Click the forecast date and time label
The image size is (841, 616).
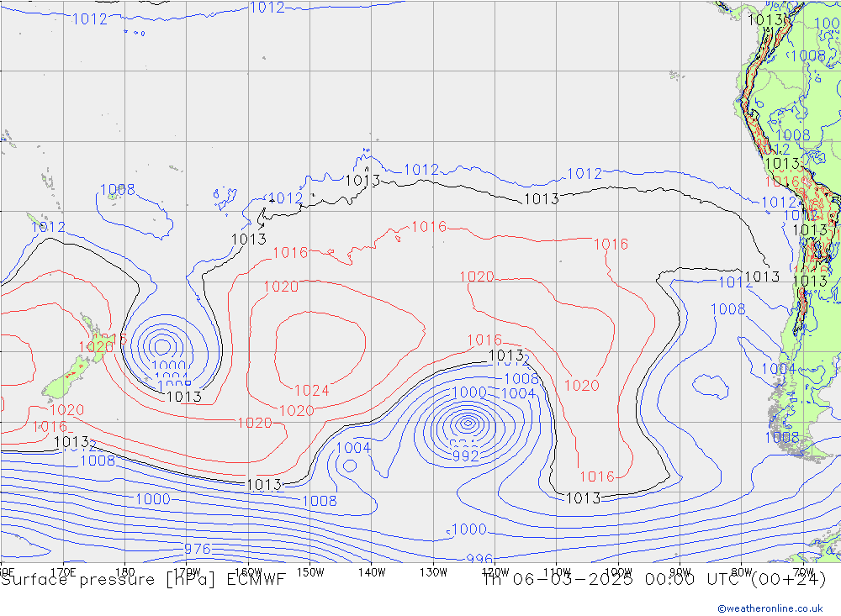(x=654, y=579)
